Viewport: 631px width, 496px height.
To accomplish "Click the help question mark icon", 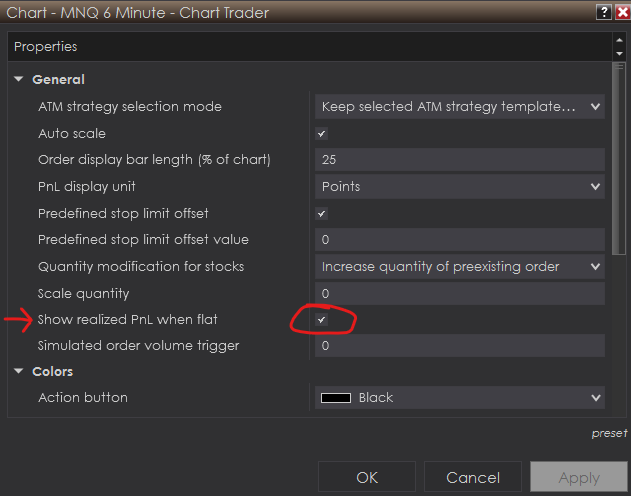I will [x=603, y=12].
